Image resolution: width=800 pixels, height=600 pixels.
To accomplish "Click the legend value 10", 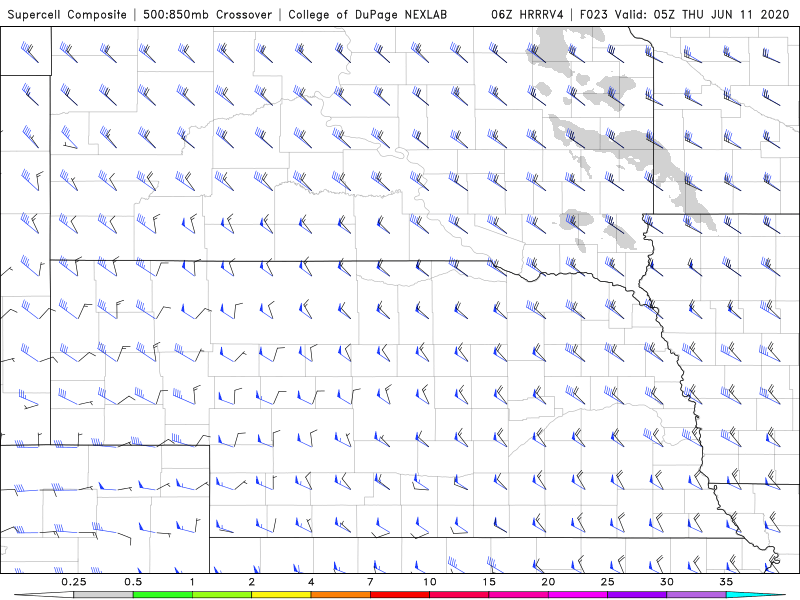I will [x=430, y=582].
